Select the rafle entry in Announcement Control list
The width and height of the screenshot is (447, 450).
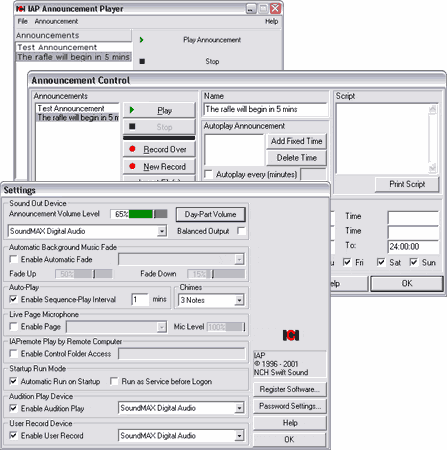click(77, 117)
